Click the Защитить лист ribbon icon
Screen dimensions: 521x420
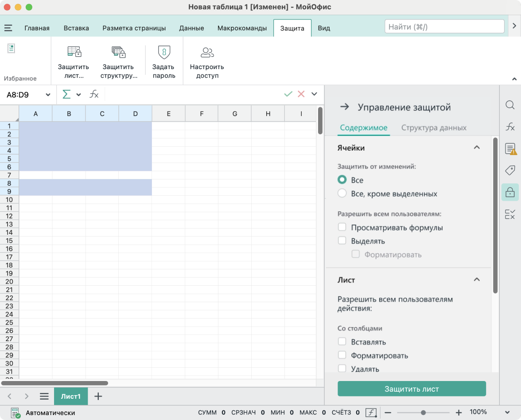[74, 51]
